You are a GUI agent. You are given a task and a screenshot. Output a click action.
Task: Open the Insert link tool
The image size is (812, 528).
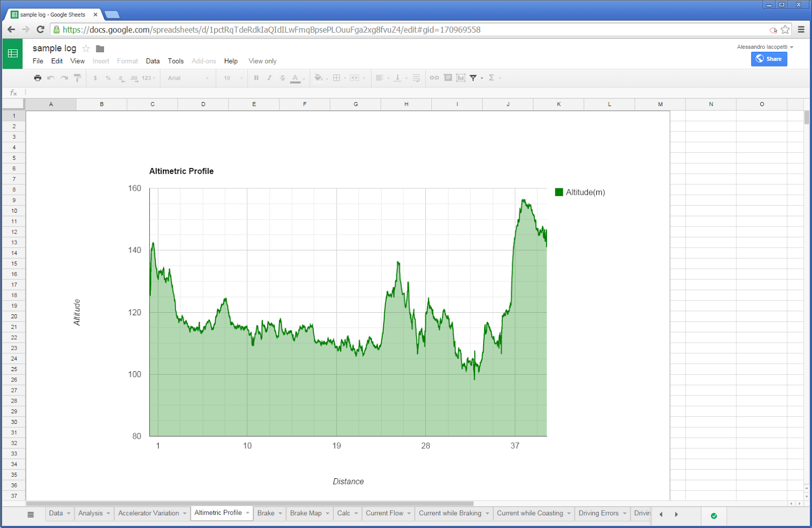[x=434, y=78]
